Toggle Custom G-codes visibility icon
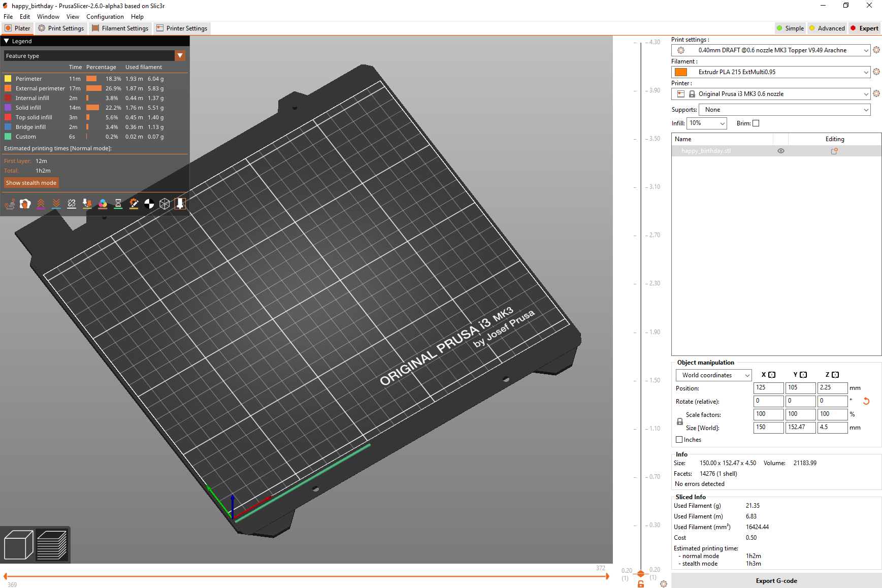 pos(134,204)
